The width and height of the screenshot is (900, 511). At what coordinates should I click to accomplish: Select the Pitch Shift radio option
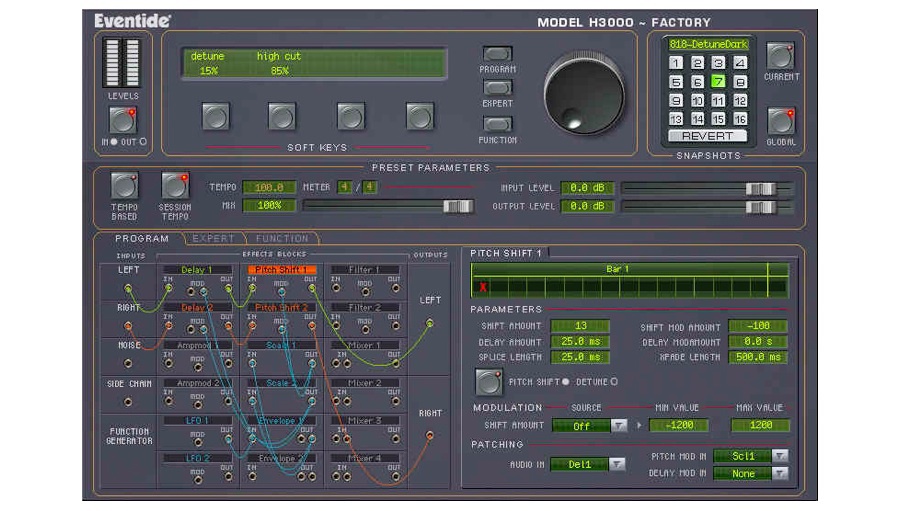(x=565, y=382)
